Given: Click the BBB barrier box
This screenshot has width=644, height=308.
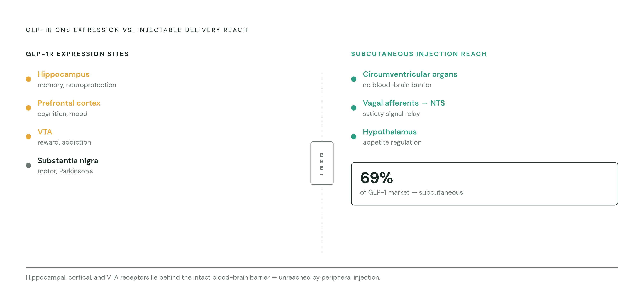Looking at the screenshot, I should pyautogui.click(x=322, y=163).
